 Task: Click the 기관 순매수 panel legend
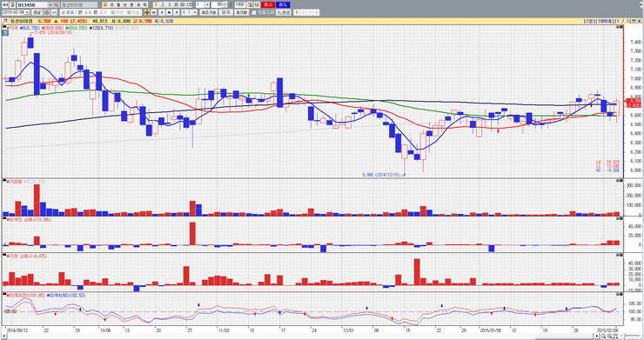click(26, 256)
